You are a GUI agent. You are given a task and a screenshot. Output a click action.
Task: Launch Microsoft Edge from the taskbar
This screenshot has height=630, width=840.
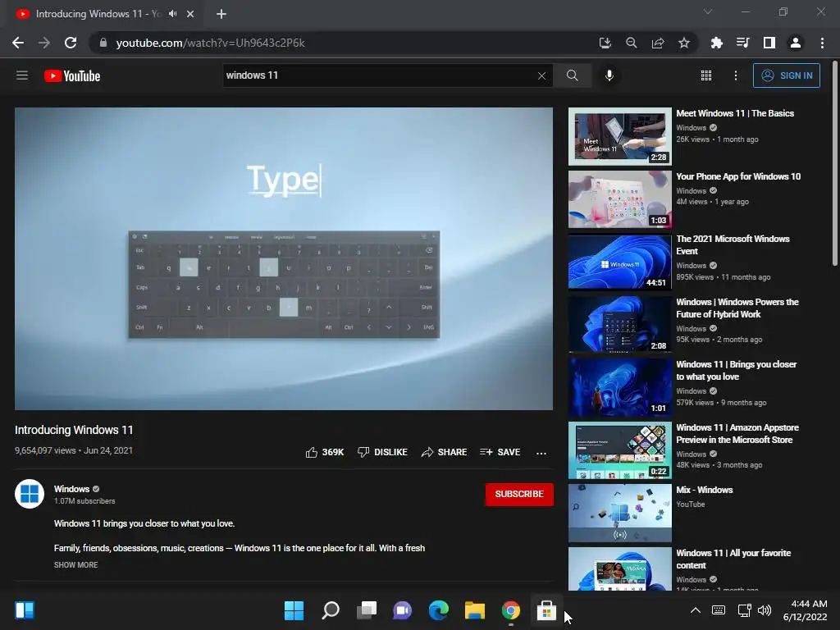(439, 610)
